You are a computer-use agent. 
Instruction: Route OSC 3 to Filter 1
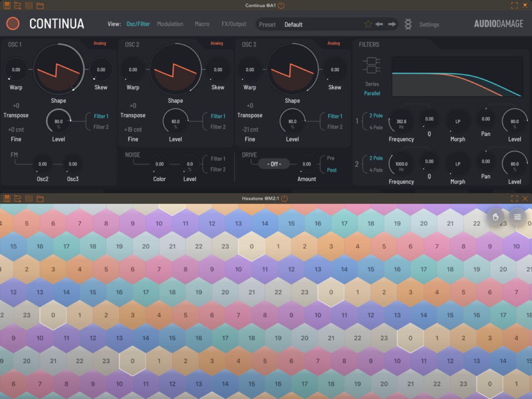click(x=335, y=116)
